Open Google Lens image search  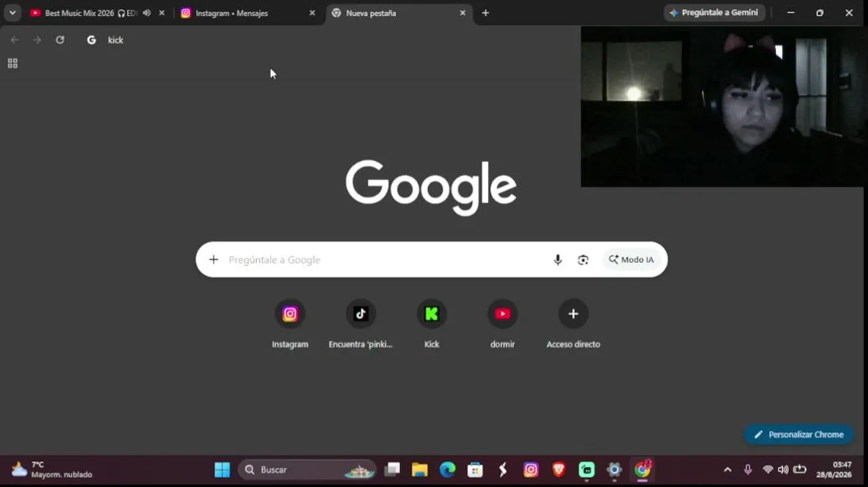[x=583, y=260]
